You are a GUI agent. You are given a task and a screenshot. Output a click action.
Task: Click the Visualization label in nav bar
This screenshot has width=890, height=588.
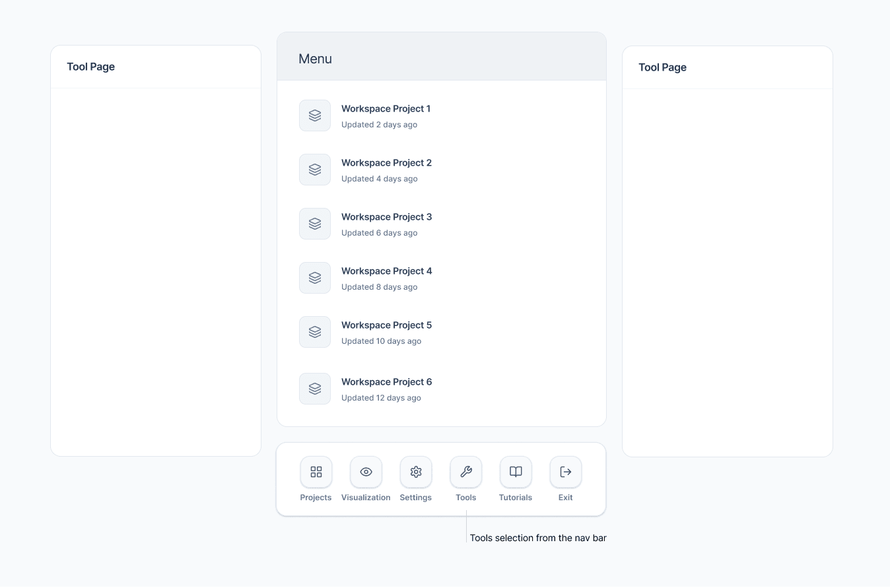366,498
